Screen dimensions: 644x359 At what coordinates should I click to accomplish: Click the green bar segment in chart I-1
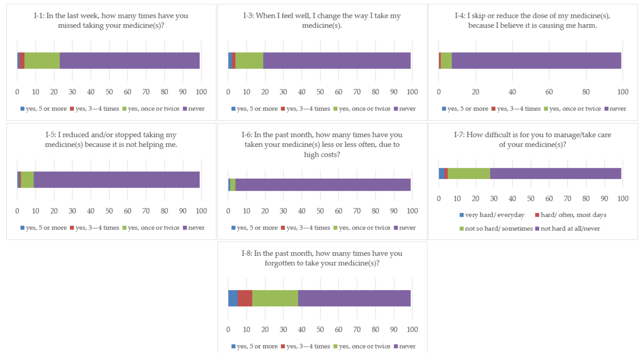[42, 60]
